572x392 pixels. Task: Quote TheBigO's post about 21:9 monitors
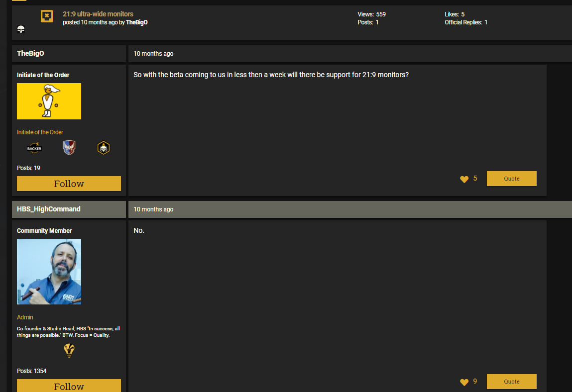click(x=511, y=179)
